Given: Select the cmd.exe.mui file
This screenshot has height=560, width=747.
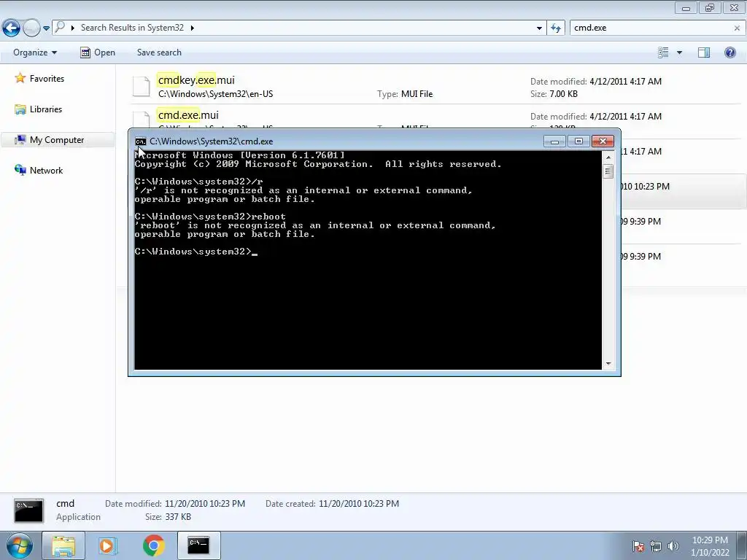Looking at the screenshot, I should tap(188, 114).
